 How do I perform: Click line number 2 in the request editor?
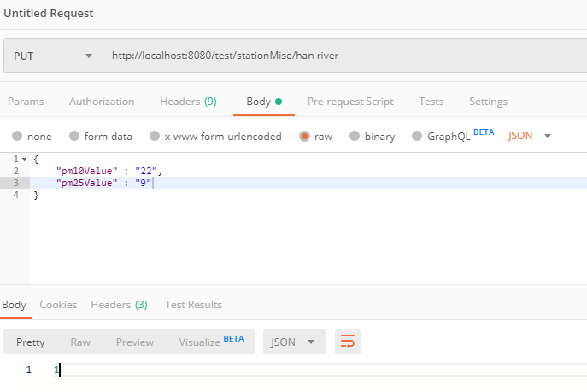pyautogui.click(x=15, y=171)
